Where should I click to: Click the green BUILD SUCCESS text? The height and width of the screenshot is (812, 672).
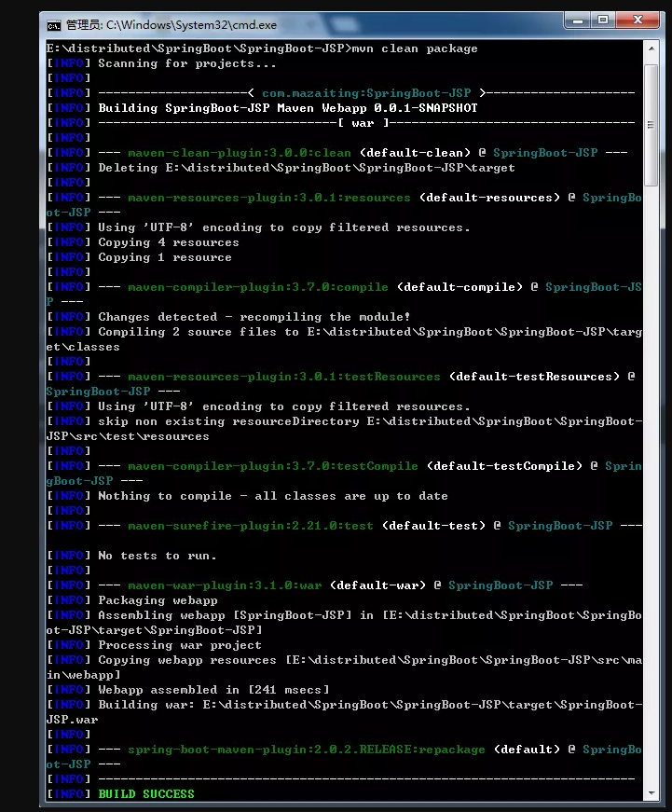tap(146, 794)
